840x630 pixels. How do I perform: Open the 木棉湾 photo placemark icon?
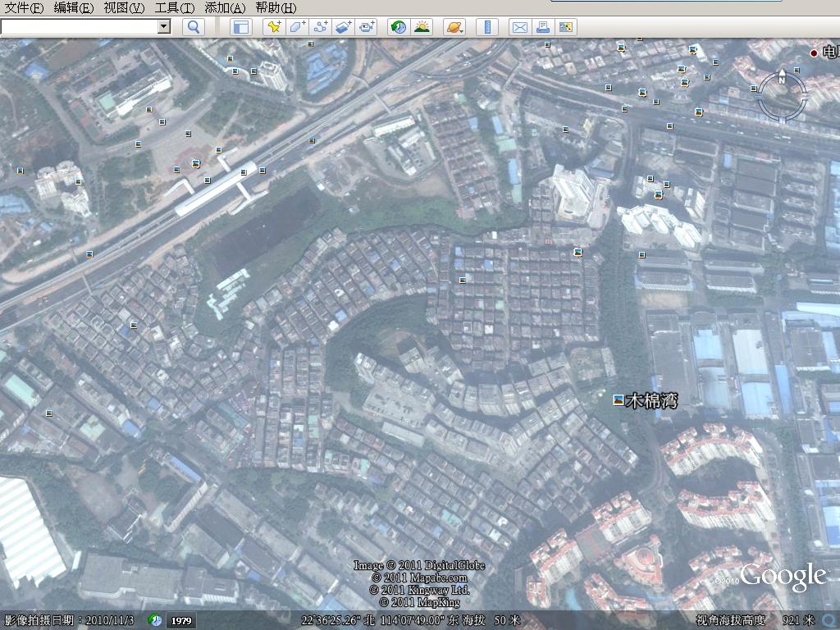619,399
